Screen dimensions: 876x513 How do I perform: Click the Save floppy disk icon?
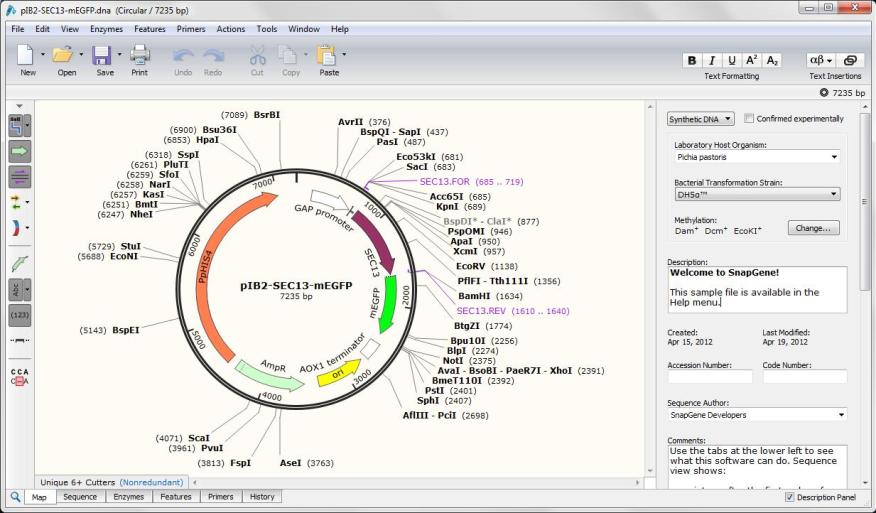[102, 55]
